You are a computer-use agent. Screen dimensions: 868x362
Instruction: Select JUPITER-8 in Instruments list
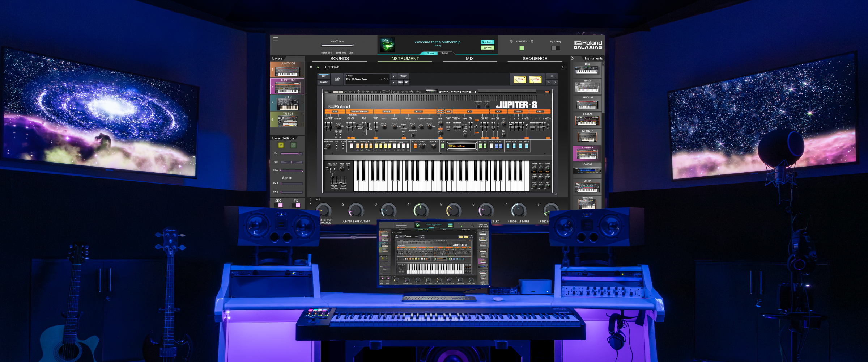click(587, 153)
